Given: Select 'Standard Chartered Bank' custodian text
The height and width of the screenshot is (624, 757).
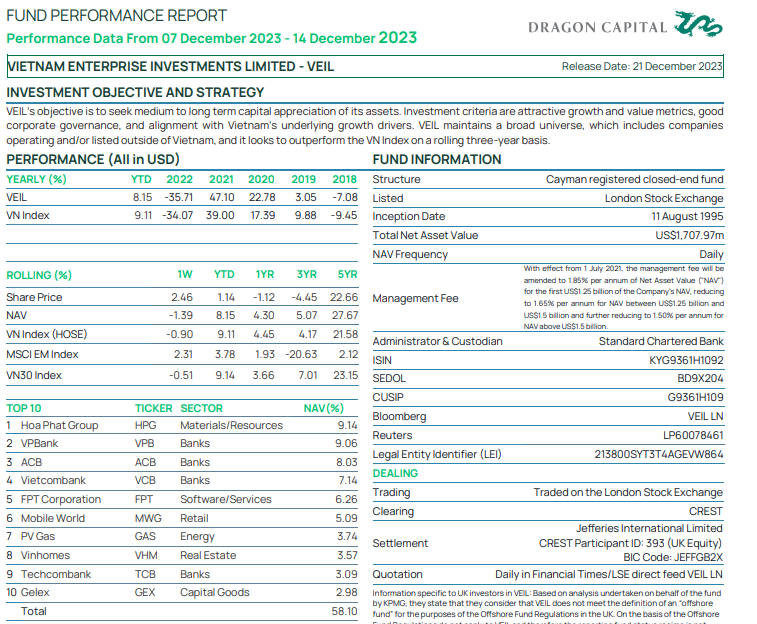Looking at the screenshot, I should tap(661, 341).
